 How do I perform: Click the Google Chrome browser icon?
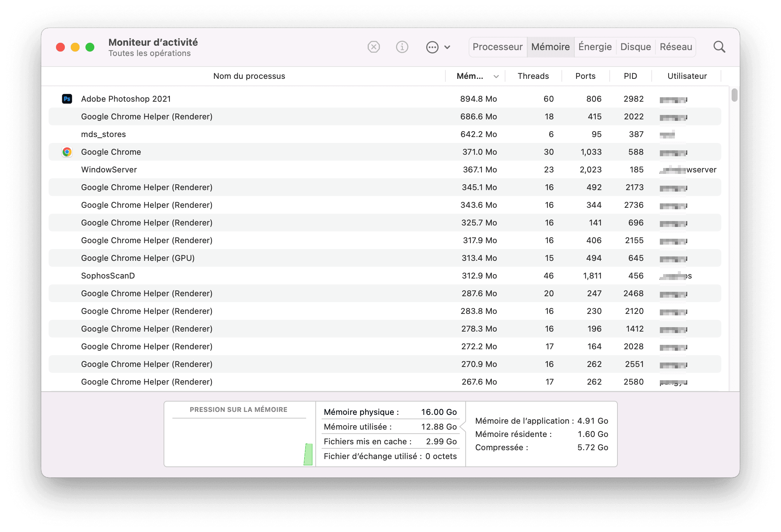pos(67,151)
